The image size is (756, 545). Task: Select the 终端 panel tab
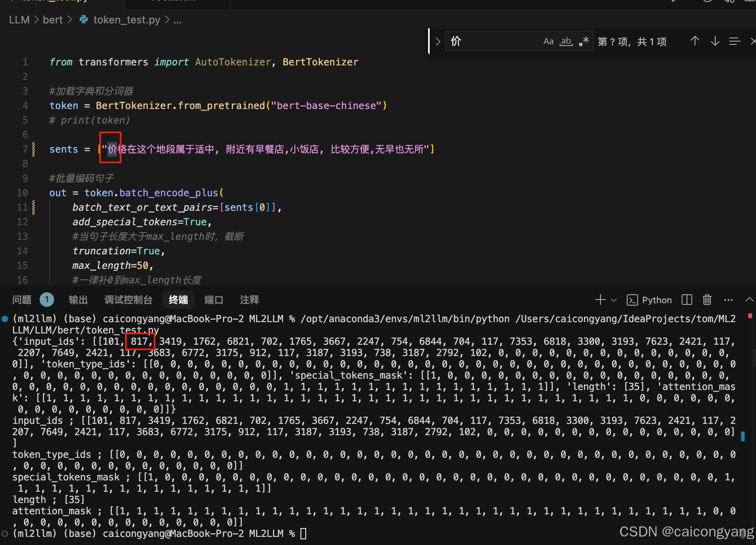tap(178, 300)
